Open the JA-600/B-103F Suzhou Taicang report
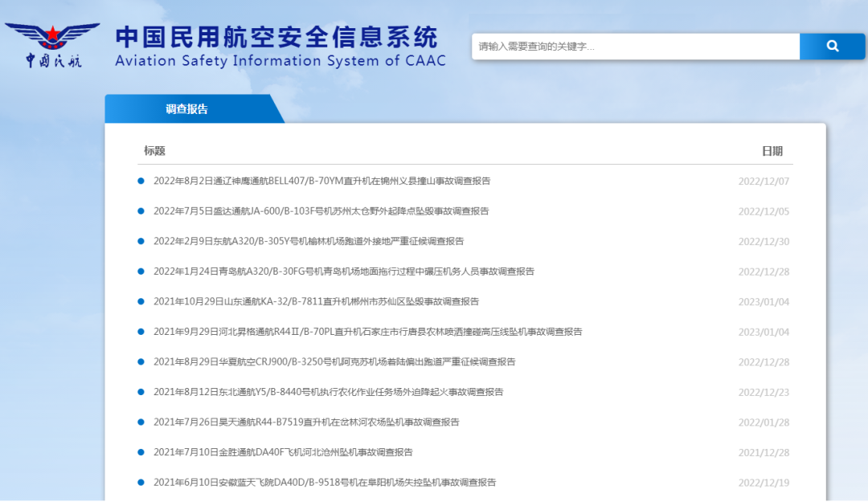 coord(321,211)
